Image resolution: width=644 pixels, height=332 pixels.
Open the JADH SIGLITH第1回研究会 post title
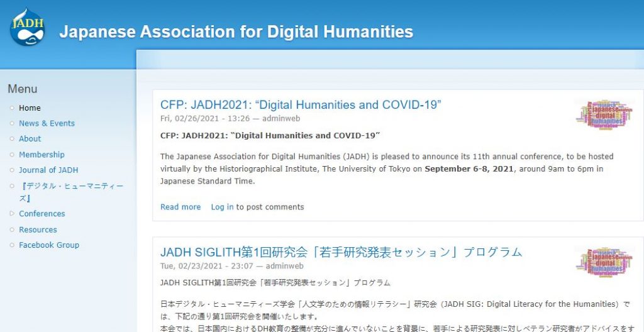click(x=341, y=252)
